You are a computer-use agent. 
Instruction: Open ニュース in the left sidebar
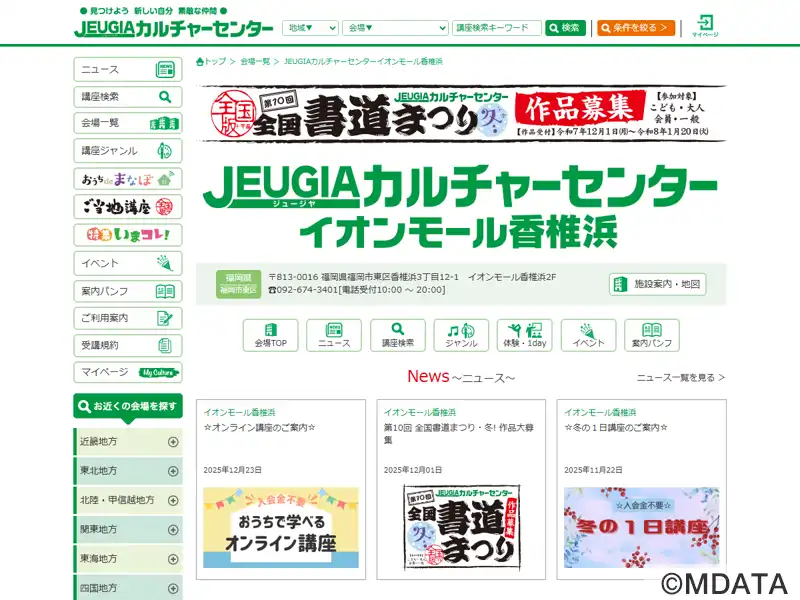pos(128,69)
